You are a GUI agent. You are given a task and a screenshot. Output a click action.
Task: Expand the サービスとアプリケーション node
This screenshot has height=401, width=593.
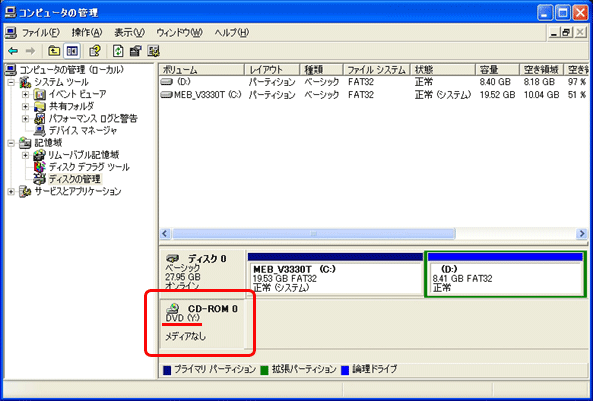(11, 192)
